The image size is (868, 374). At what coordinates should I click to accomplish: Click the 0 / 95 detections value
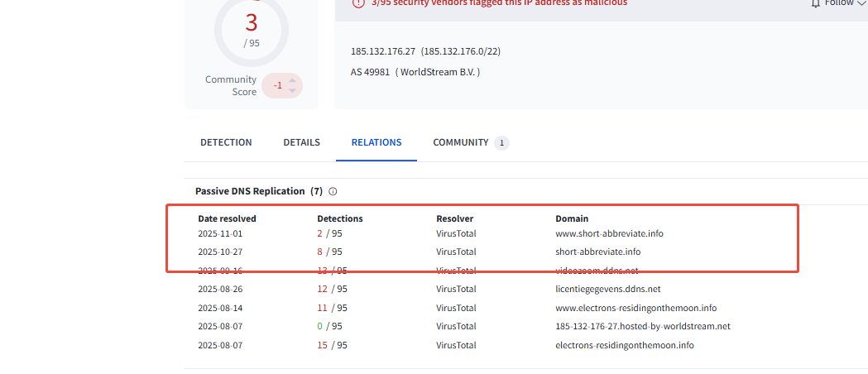pos(330,326)
